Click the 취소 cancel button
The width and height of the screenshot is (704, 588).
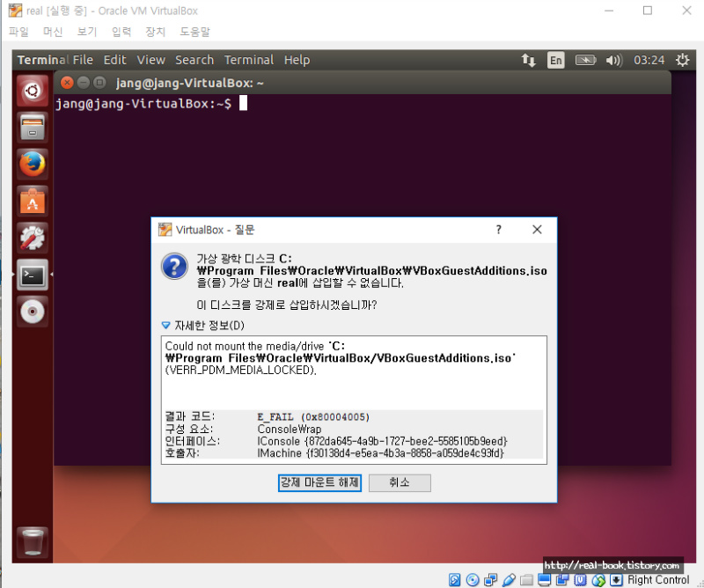point(400,483)
